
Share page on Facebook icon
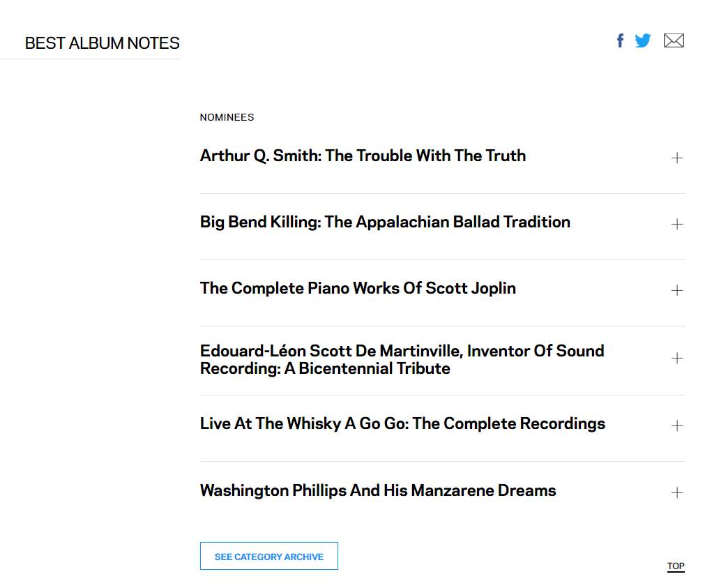pos(620,40)
